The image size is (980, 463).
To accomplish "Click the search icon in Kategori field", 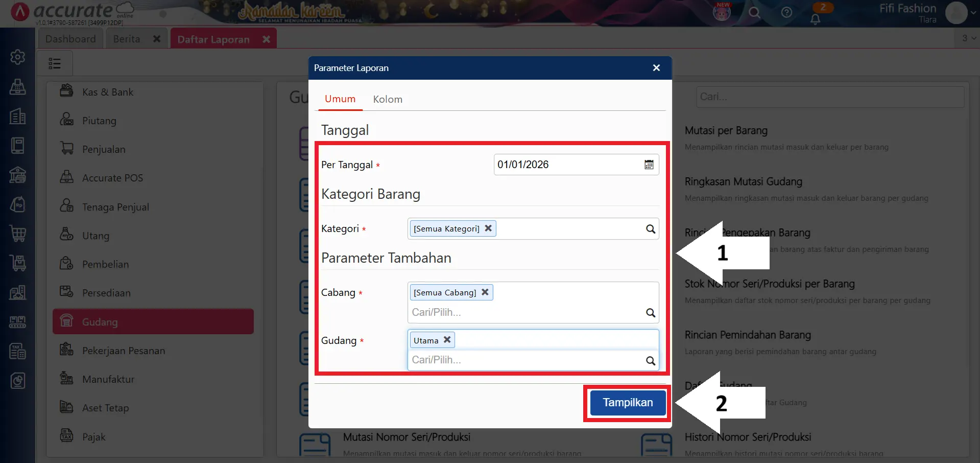I will (x=650, y=229).
